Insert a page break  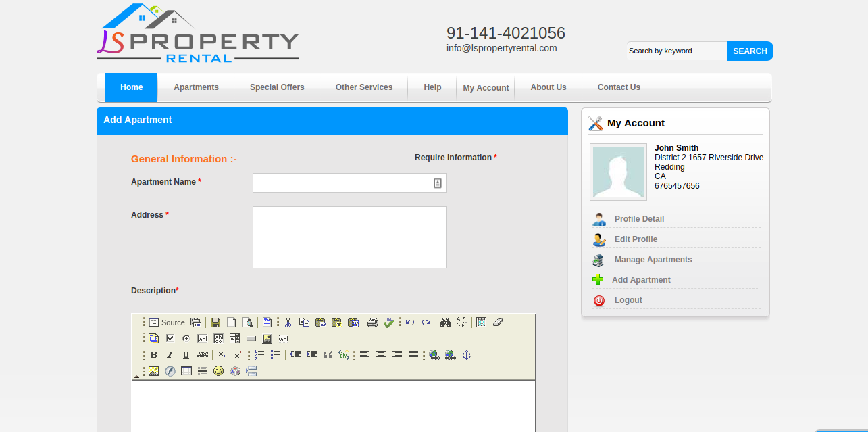(x=251, y=371)
